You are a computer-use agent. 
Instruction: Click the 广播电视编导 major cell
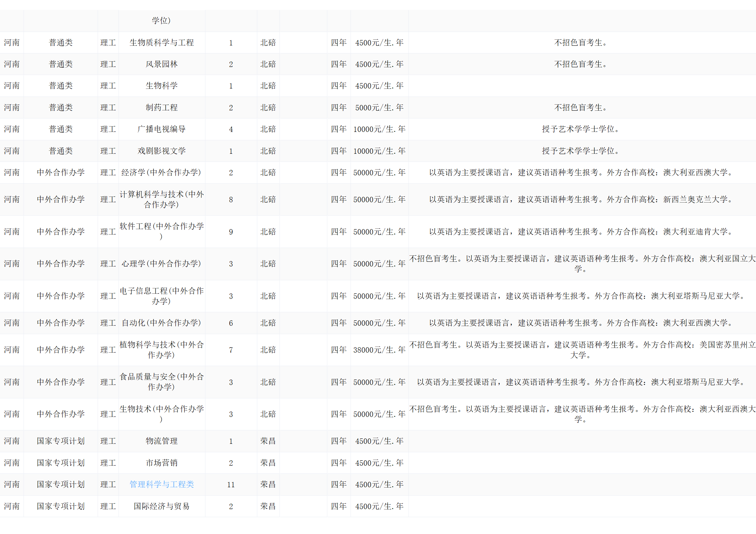click(162, 129)
